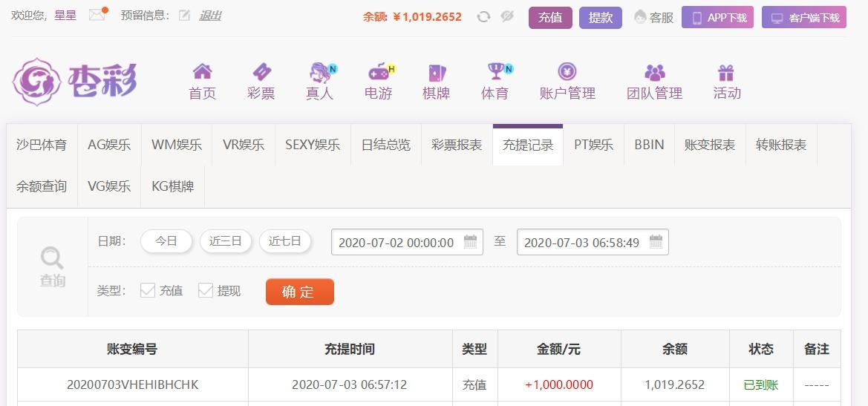Open 彩票 lottery ticket icon
Screen dimensions: 868x406
tap(261, 71)
